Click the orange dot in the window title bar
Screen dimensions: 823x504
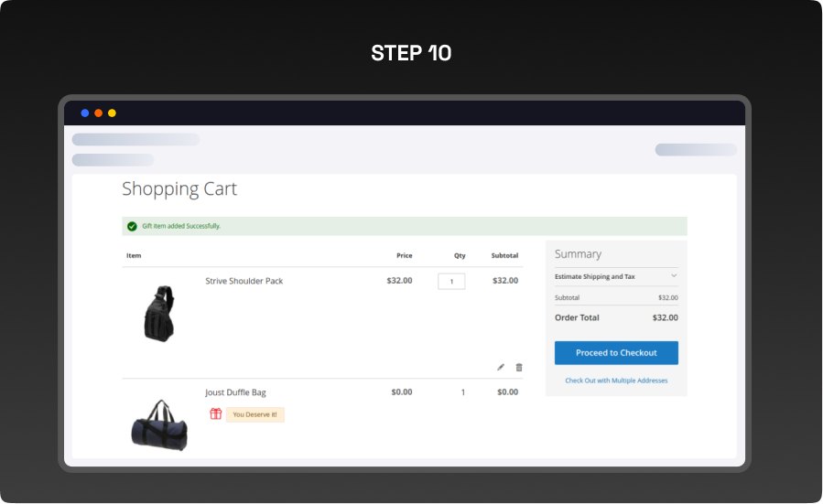click(x=98, y=113)
